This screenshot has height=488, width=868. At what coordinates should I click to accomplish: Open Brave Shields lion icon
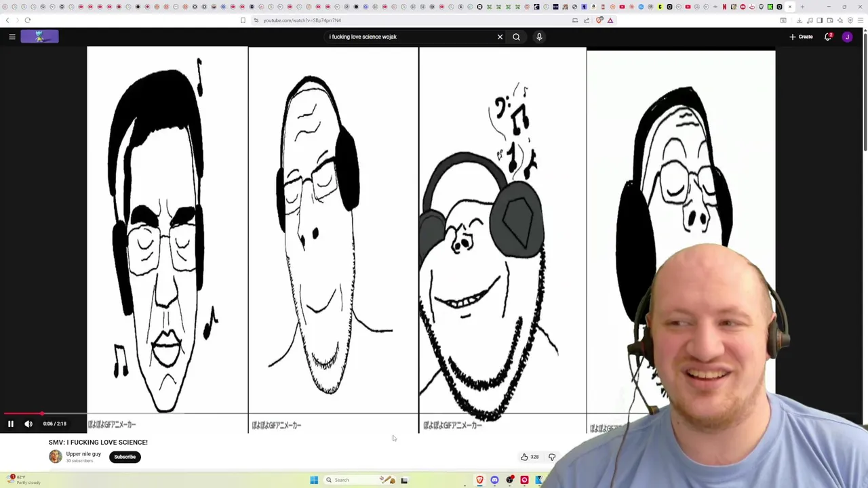(x=599, y=20)
